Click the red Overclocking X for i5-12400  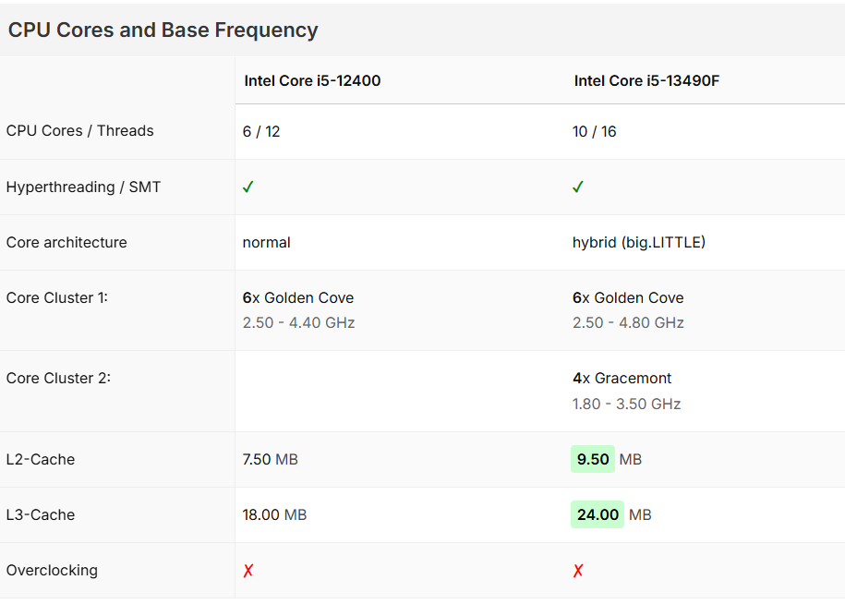[x=247, y=571]
